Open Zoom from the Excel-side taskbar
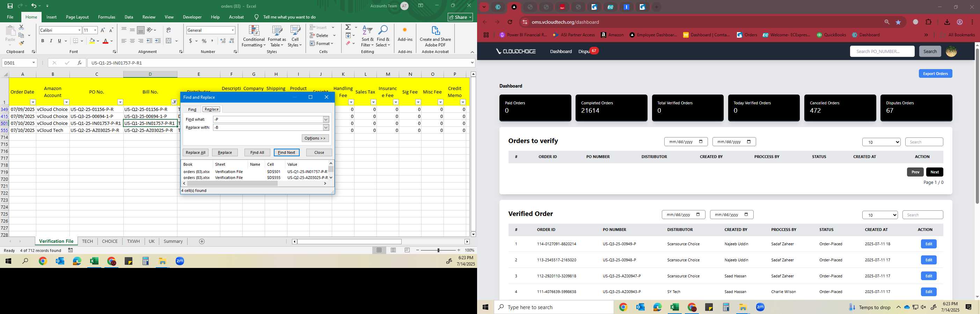 point(180,261)
